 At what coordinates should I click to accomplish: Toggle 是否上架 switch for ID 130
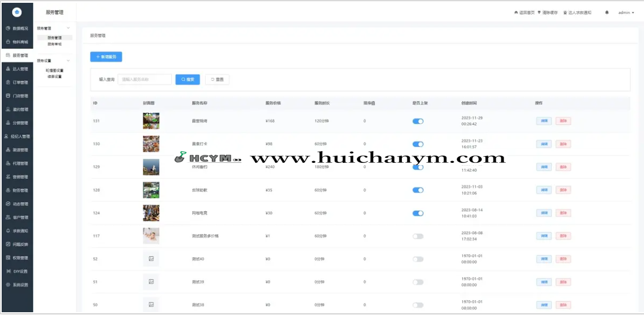418,144
